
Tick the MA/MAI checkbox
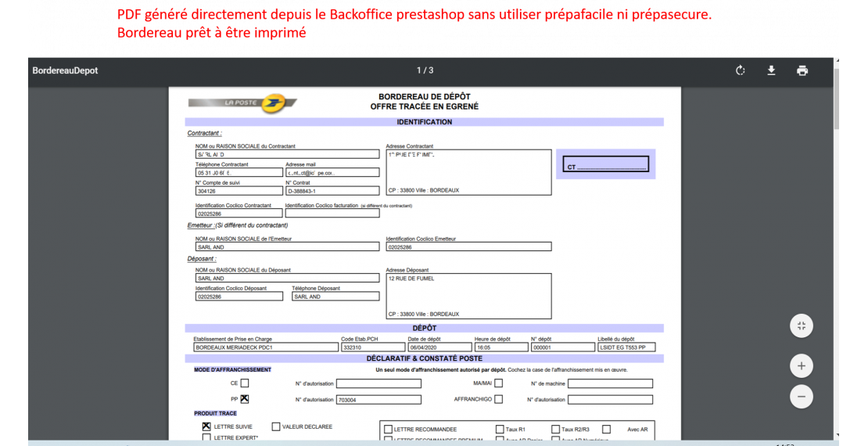click(499, 383)
